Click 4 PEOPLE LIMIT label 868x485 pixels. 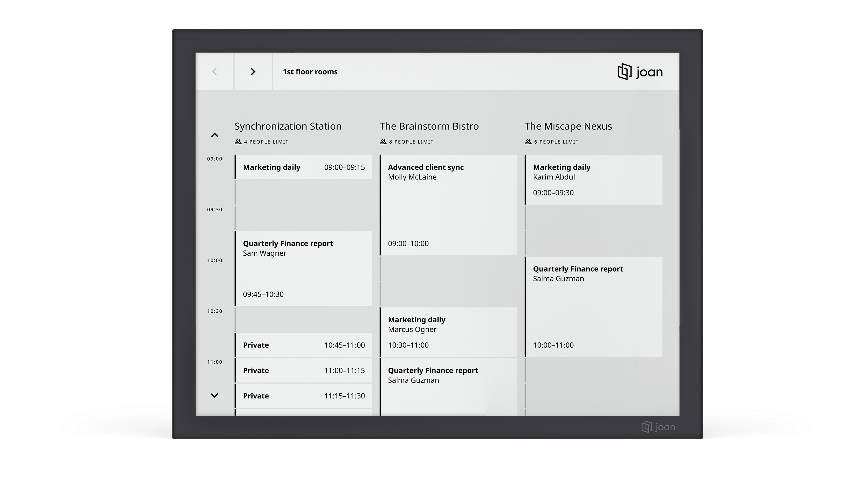tap(266, 142)
